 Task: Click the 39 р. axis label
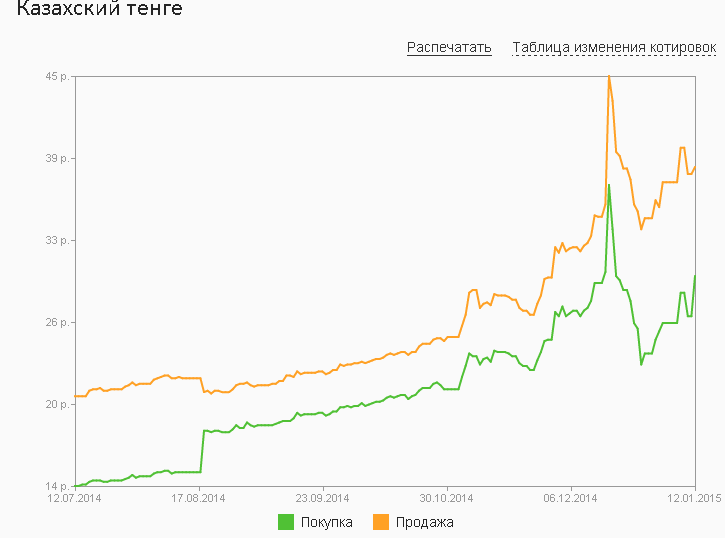click(x=57, y=159)
